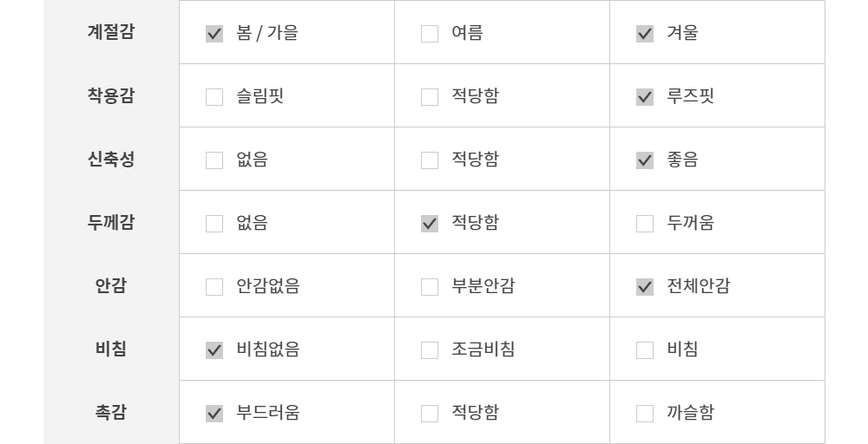Check the 부분안감 checkbox

(430, 287)
